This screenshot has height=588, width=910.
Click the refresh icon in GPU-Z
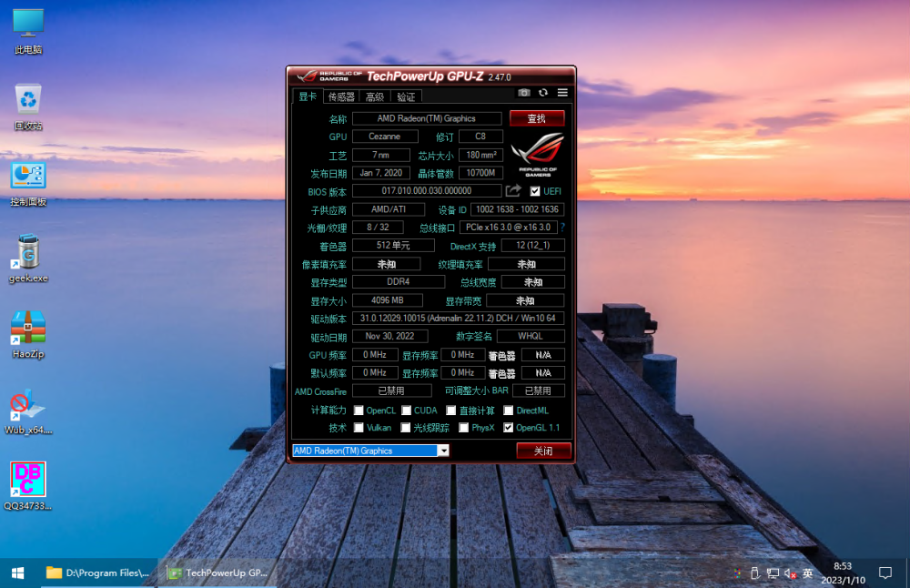point(543,93)
